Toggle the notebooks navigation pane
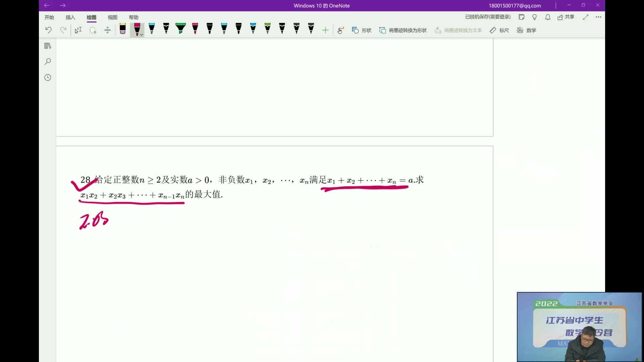Screen dimensions: 644x362 [48, 46]
